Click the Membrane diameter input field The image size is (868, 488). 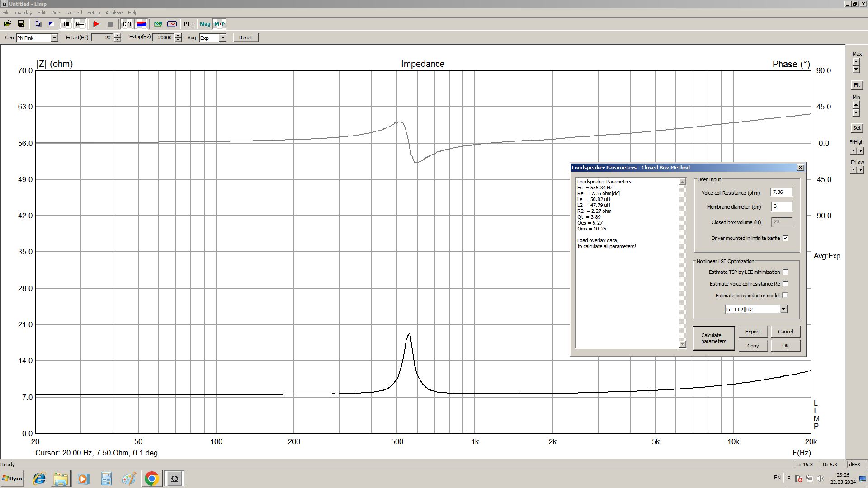point(782,206)
